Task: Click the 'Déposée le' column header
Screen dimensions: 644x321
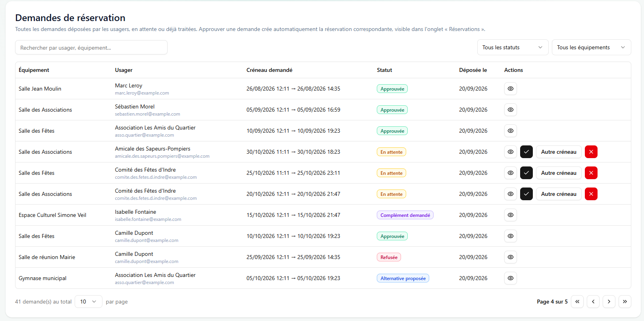Action: tap(473, 70)
